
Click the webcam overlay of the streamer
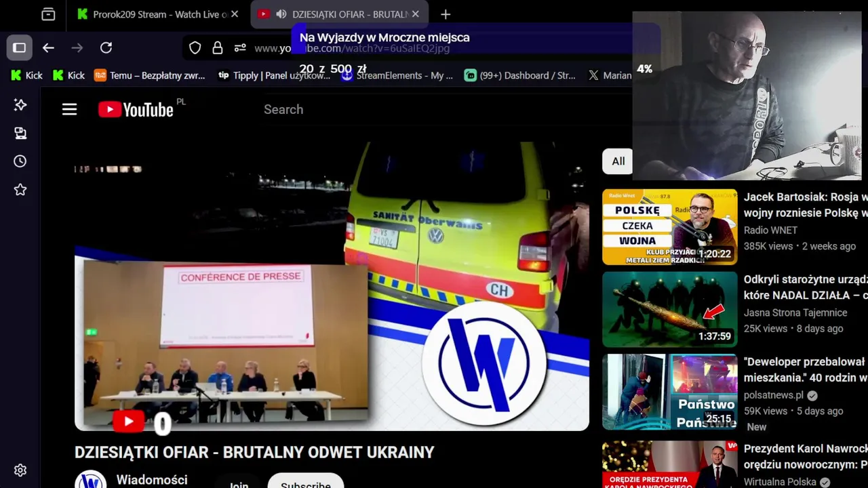[x=747, y=96]
